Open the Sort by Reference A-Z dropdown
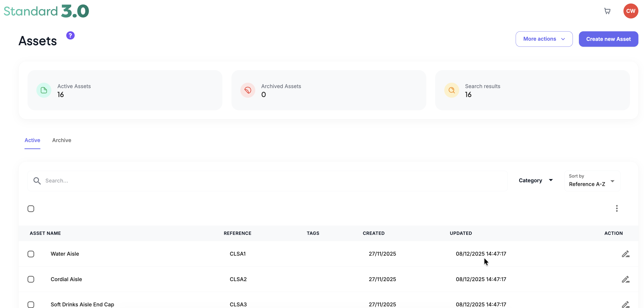 coord(592,181)
